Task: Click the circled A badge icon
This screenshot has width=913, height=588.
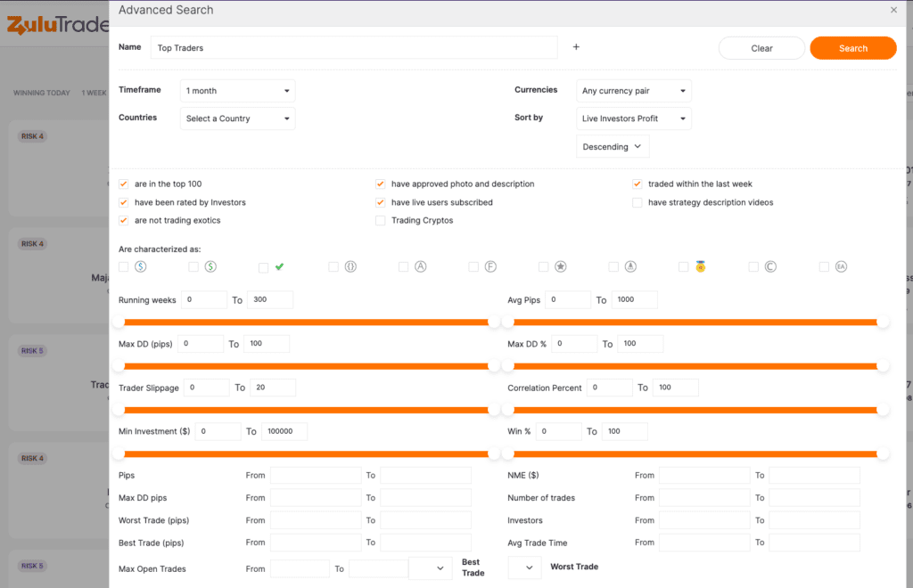Action: (x=421, y=266)
